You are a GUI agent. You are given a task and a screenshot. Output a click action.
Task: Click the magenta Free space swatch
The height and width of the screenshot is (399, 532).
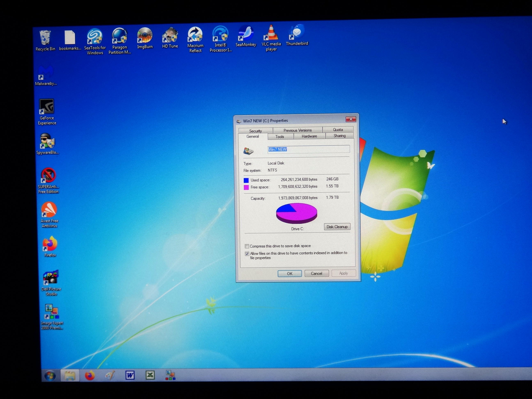coord(246,187)
